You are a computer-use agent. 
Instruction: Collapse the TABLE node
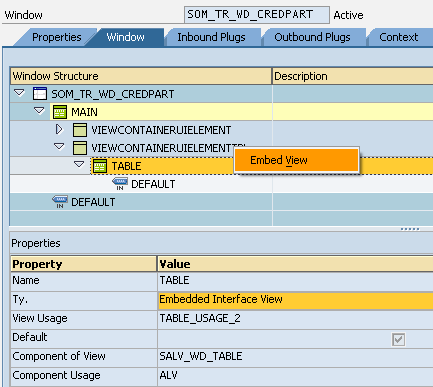click(x=79, y=165)
